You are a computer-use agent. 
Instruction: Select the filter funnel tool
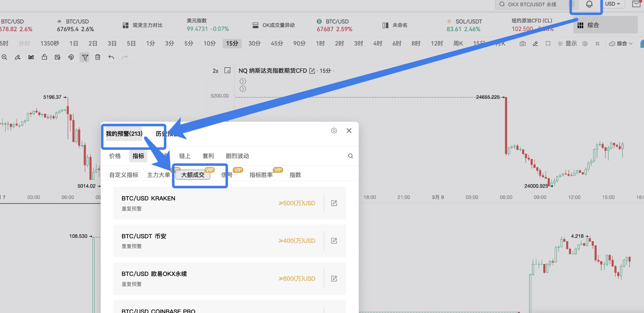coord(85,57)
